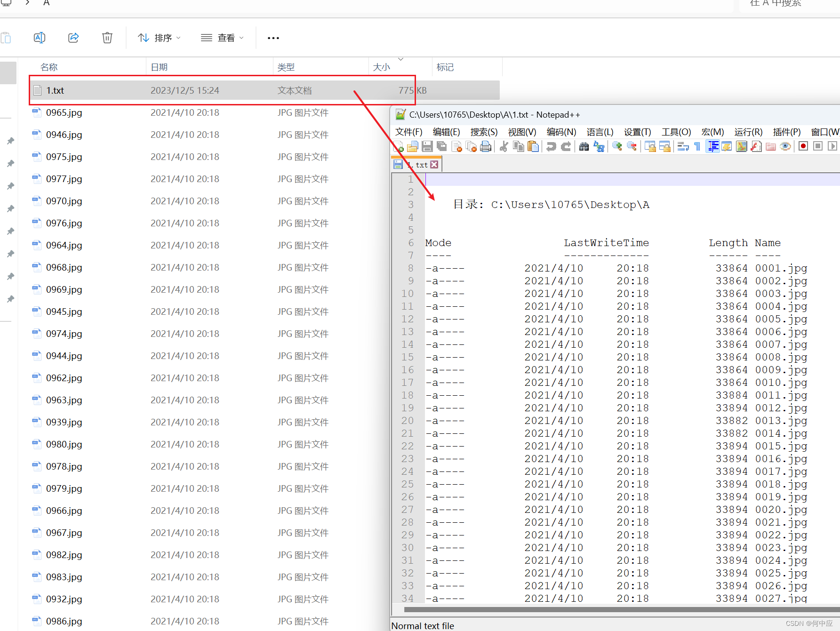840x631 pixels.
Task: Click the Close document toolbar icon
Action: (x=456, y=147)
